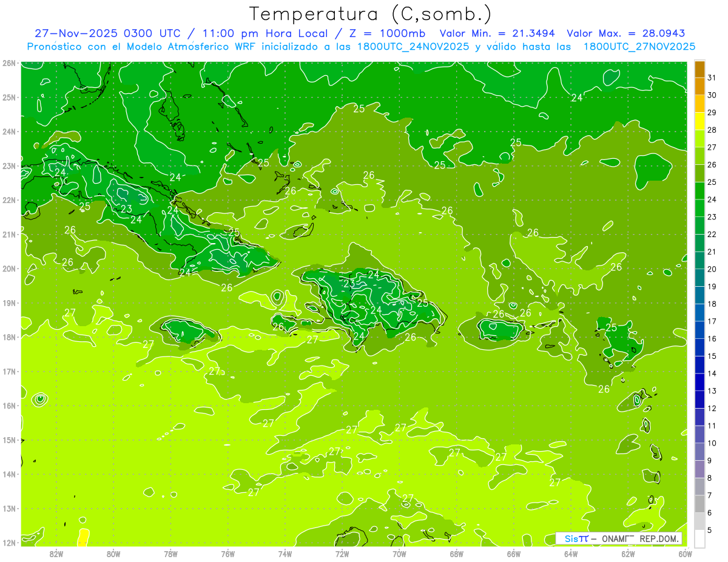Click the '19N' latitude axis label
The width and height of the screenshot is (728, 562).
click(x=9, y=303)
